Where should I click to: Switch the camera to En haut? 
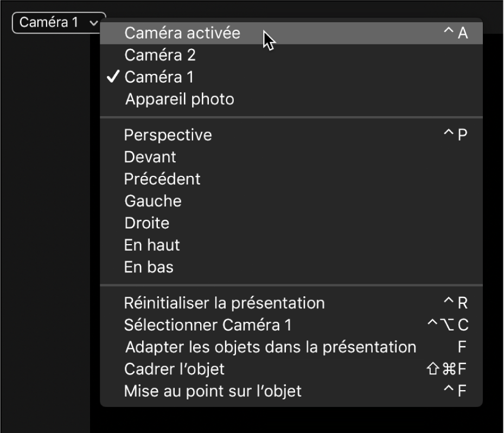coord(151,245)
